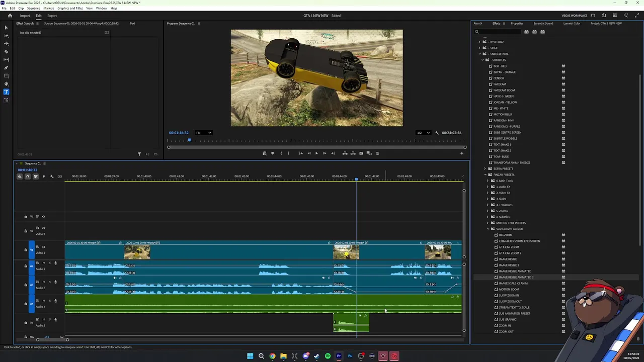Select the GTA CAR ZOOM preset
This screenshot has height=362, width=644.
coord(509,247)
